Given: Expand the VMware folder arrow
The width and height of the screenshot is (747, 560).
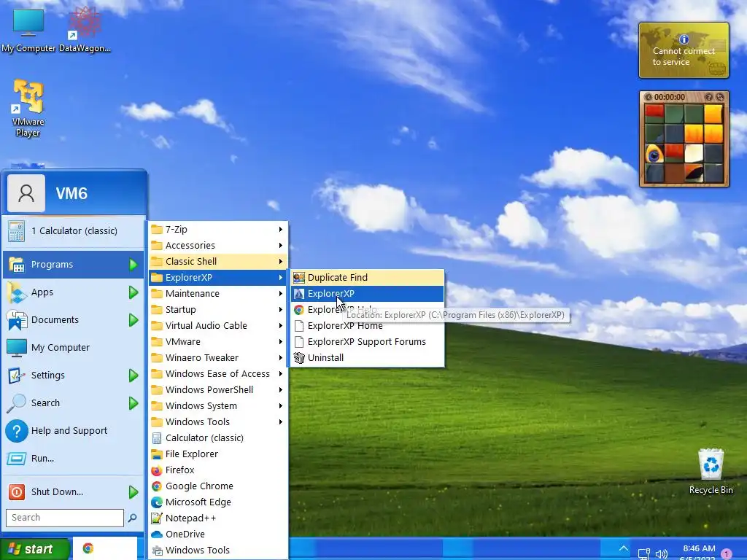Looking at the screenshot, I should (281, 341).
